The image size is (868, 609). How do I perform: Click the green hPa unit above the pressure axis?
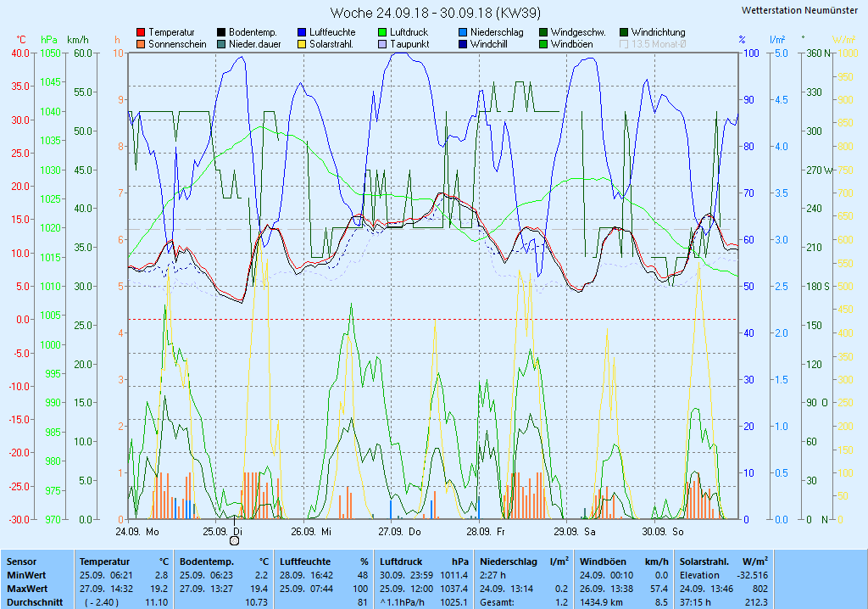(x=48, y=40)
